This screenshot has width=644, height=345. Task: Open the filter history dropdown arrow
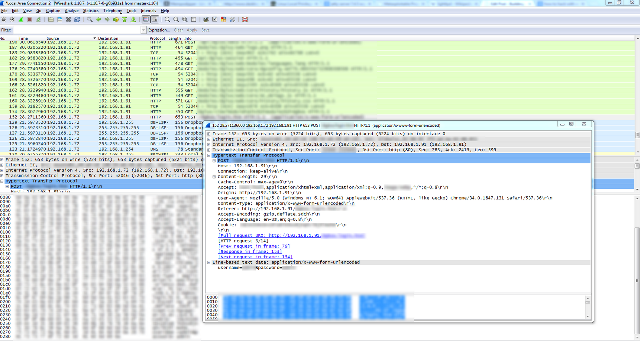pyautogui.click(x=143, y=30)
